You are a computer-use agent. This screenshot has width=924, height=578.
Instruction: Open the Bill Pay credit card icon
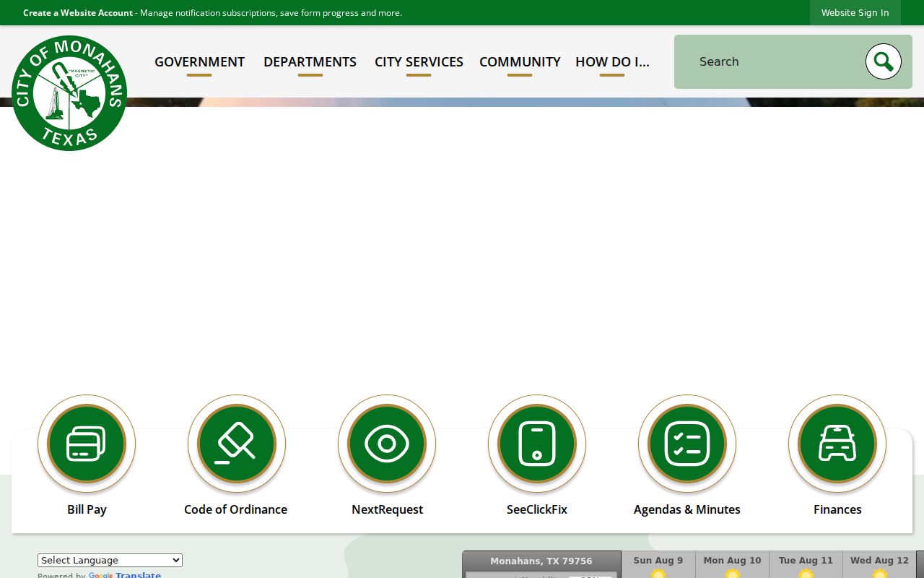pyautogui.click(x=87, y=444)
